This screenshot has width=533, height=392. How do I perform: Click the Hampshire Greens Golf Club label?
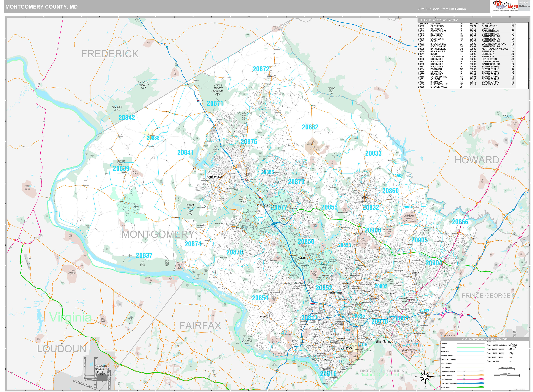pyautogui.click(x=409, y=219)
